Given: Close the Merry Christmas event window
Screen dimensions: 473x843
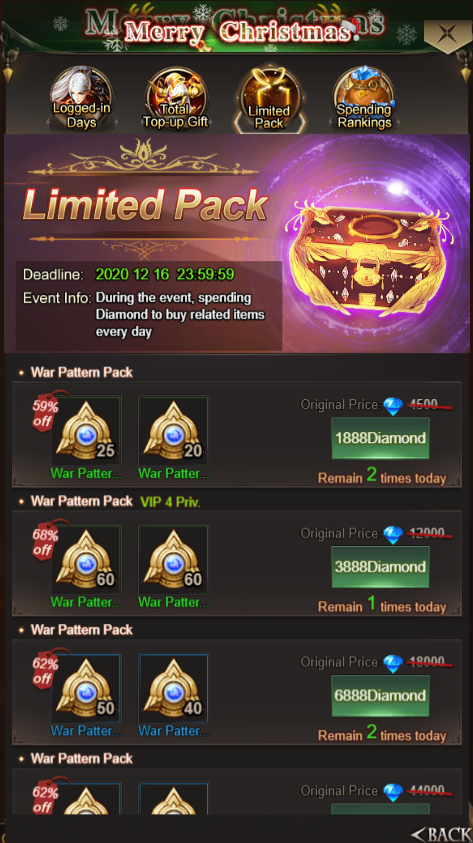Looking at the screenshot, I should (447, 35).
